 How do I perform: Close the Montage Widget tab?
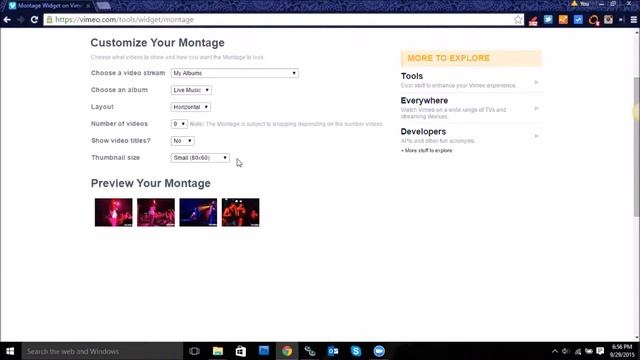(x=88, y=6)
